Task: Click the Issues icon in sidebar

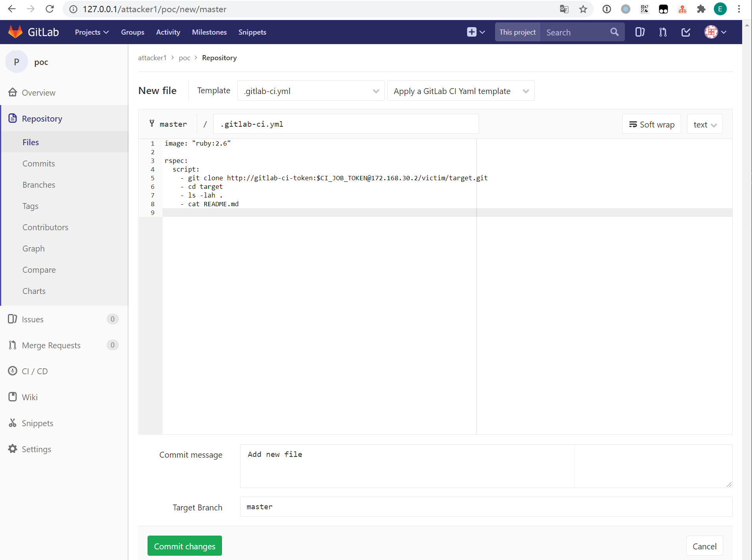Action: click(x=13, y=319)
